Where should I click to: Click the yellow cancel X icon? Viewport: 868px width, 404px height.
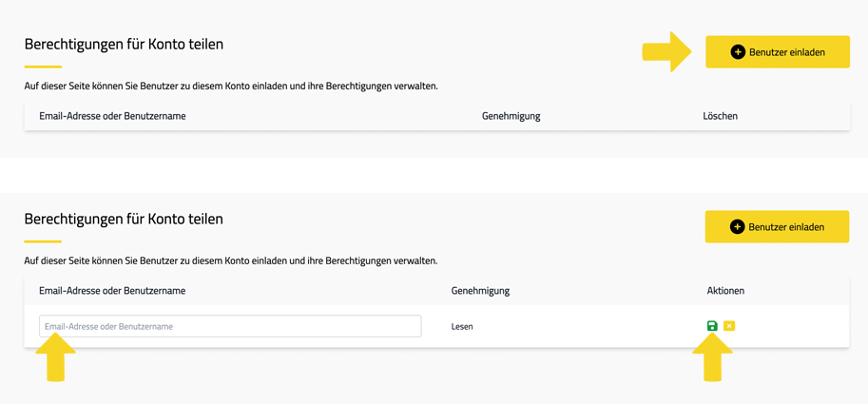[729, 326]
